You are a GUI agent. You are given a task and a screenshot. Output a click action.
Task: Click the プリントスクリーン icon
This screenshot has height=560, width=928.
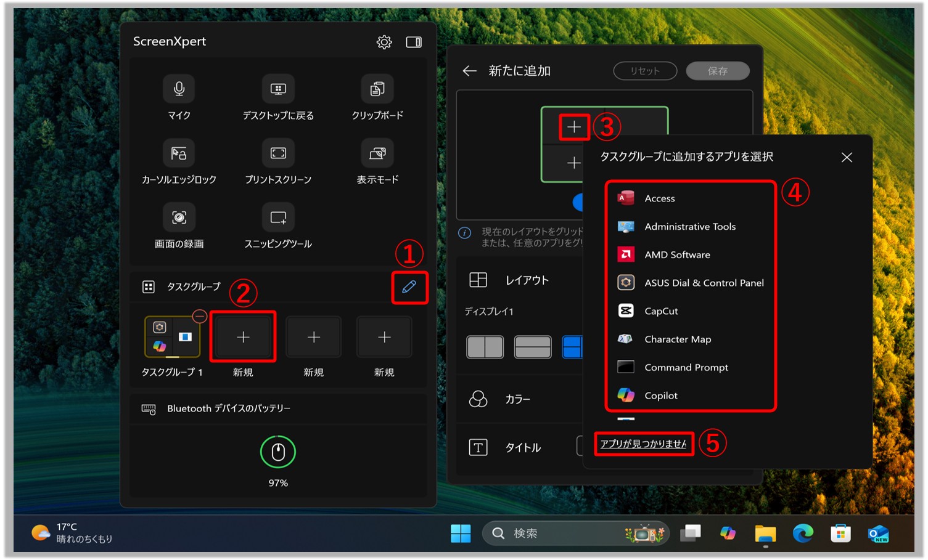click(278, 153)
